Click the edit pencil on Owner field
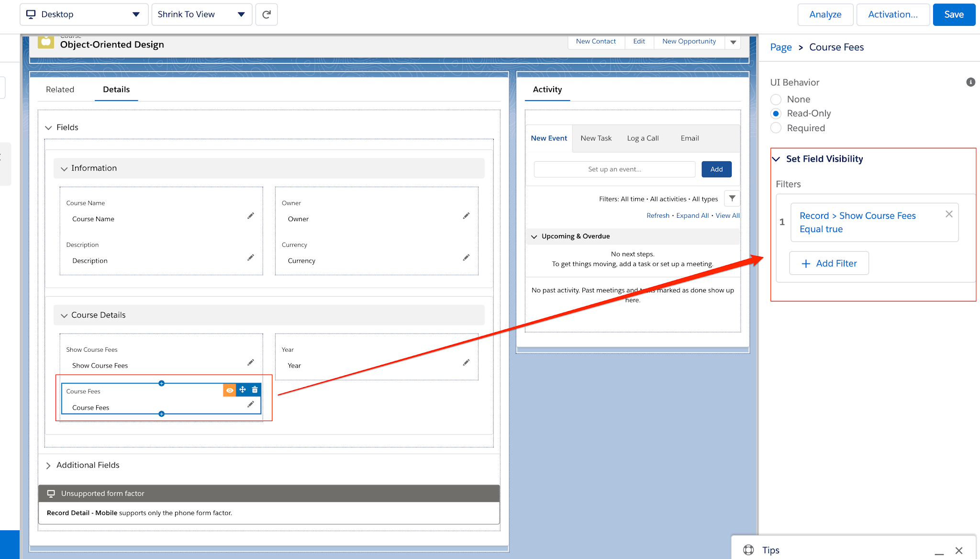The width and height of the screenshot is (980, 559). (466, 215)
